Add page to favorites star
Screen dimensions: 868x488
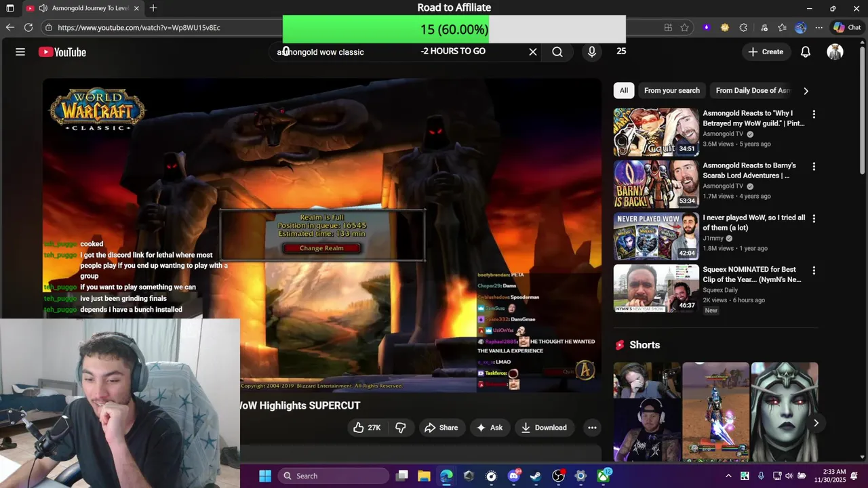pyautogui.click(x=685, y=28)
